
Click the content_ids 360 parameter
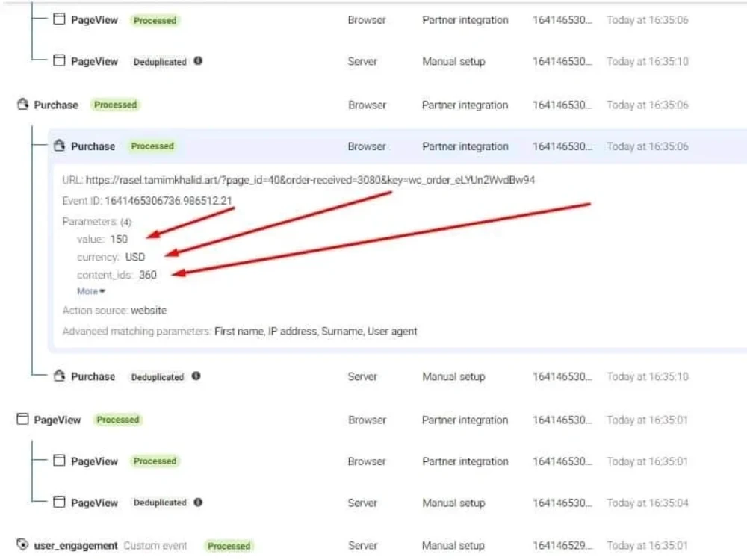pos(117,275)
